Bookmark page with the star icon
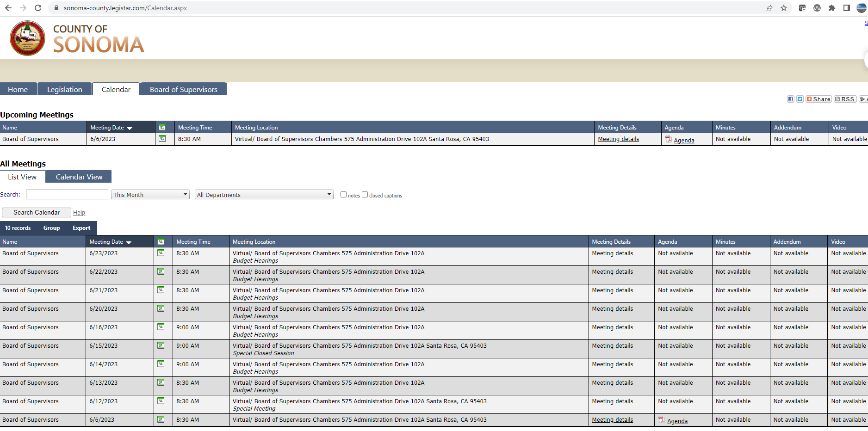 pyautogui.click(x=784, y=8)
